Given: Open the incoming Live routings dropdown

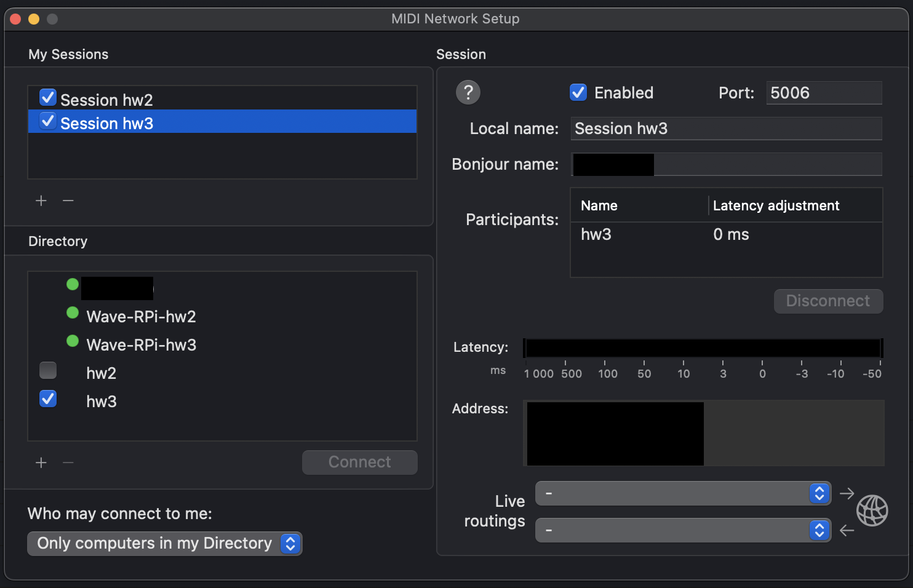Looking at the screenshot, I should [684, 530].
